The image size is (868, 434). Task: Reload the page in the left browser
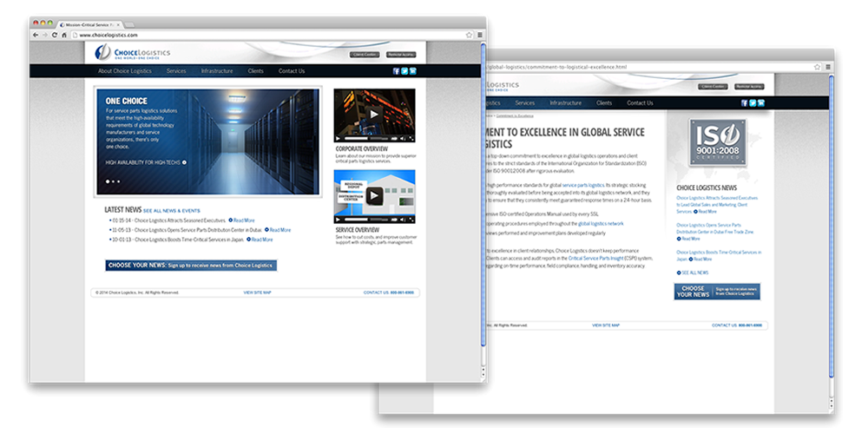[54, 35]
